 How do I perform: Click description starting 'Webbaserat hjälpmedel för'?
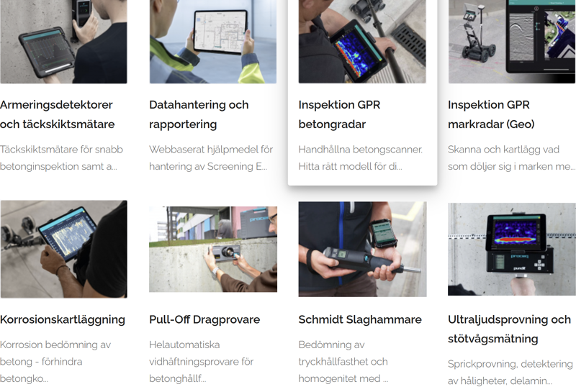tap(211, 158)
